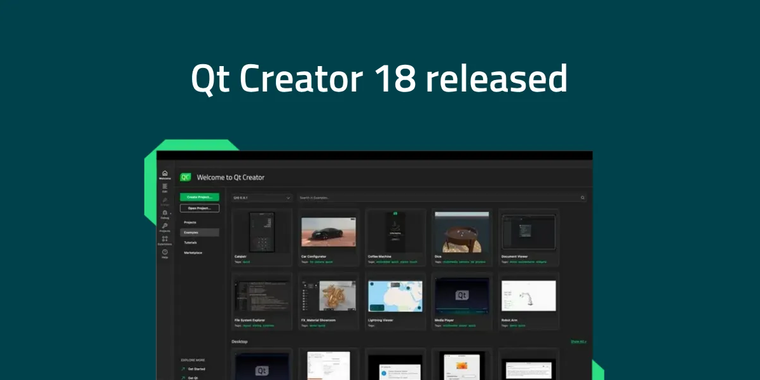760x380 pixels.
Task: Select the Tutorials tab
Action: tap(190, 243)
